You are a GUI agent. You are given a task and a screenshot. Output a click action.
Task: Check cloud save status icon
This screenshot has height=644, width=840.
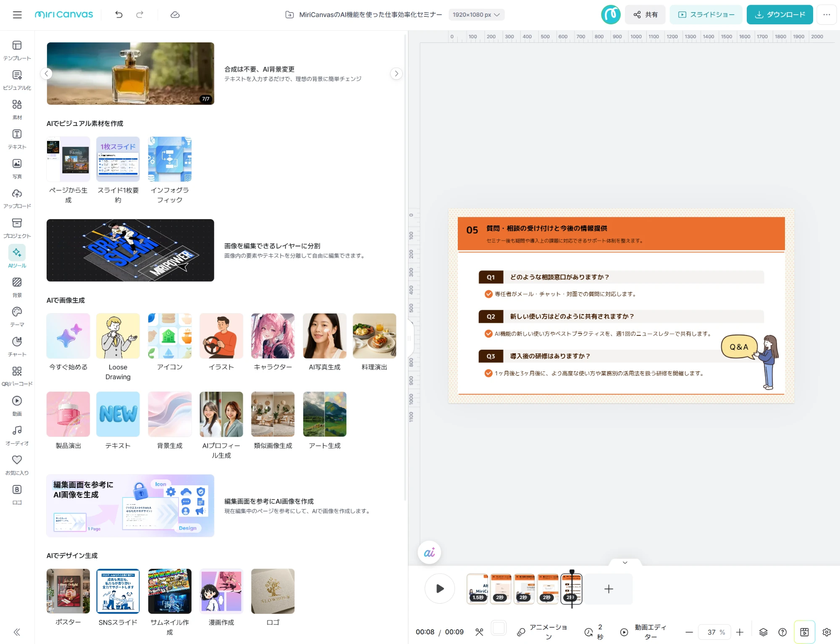coord(175,15)
